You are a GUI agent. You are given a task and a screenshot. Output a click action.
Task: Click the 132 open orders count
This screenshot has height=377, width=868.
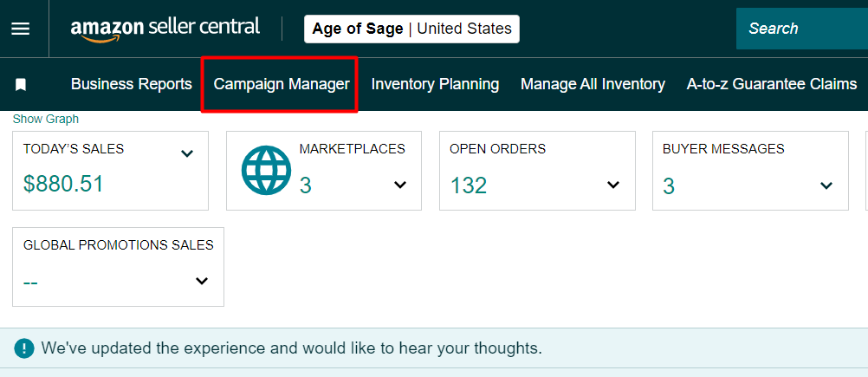[x=469, y=185]
